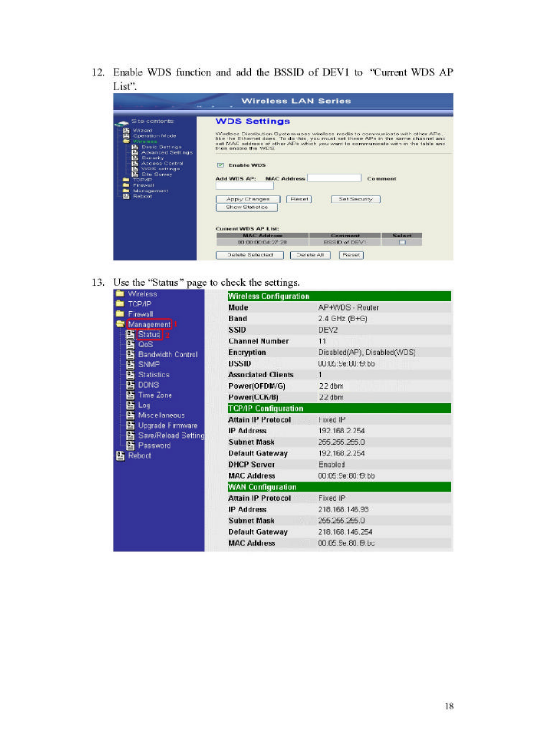The height and width of the screenshot is (756, 536).
Task: Toggle the Enable WDS checkbox
Action: [220, 165]
